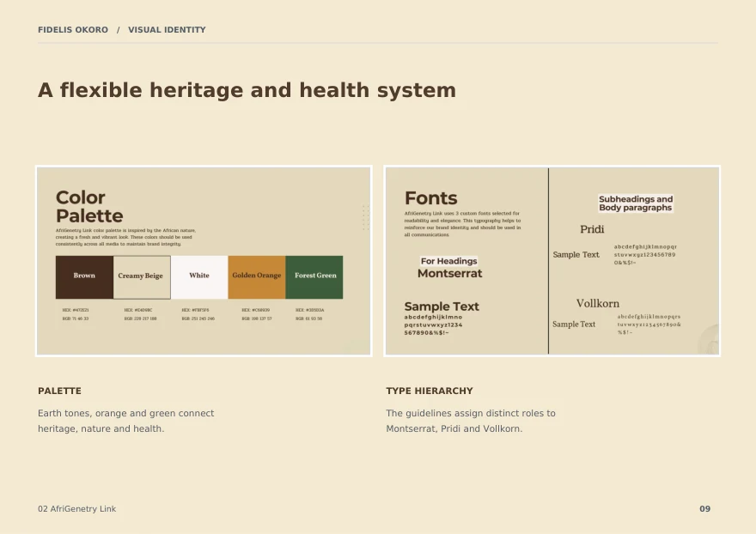The image size is (756, 534).
Task: Click the 'Fonts' title in thumbnail
Action: point(430,198)
